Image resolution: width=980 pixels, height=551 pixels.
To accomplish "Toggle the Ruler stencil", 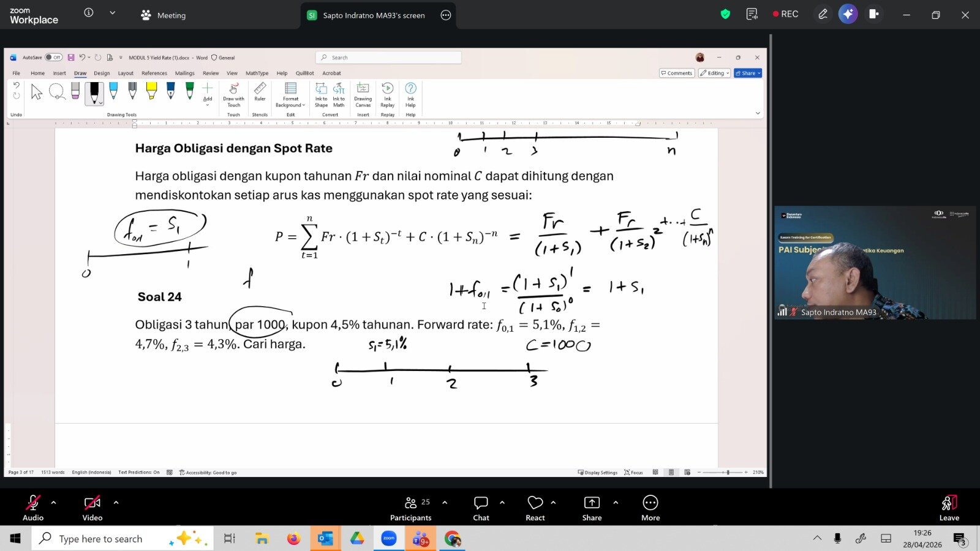I will coord(260,92).
